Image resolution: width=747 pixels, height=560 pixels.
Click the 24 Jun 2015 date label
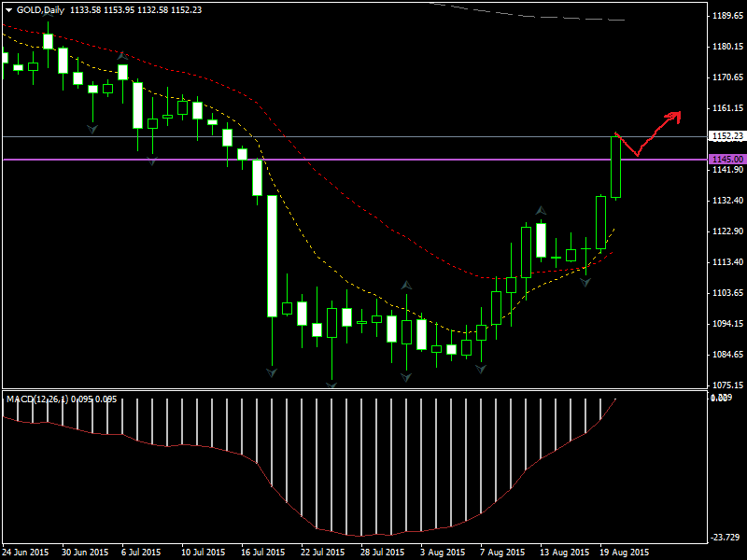25,553
